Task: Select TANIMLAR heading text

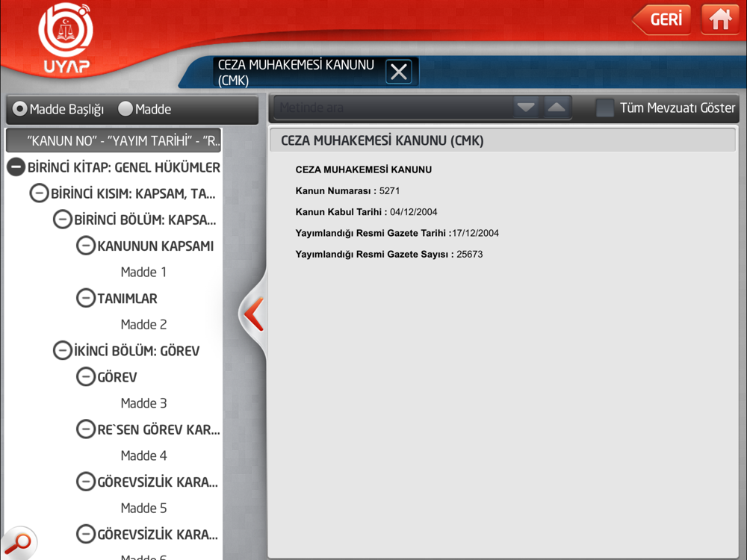Action: (127, 298)
